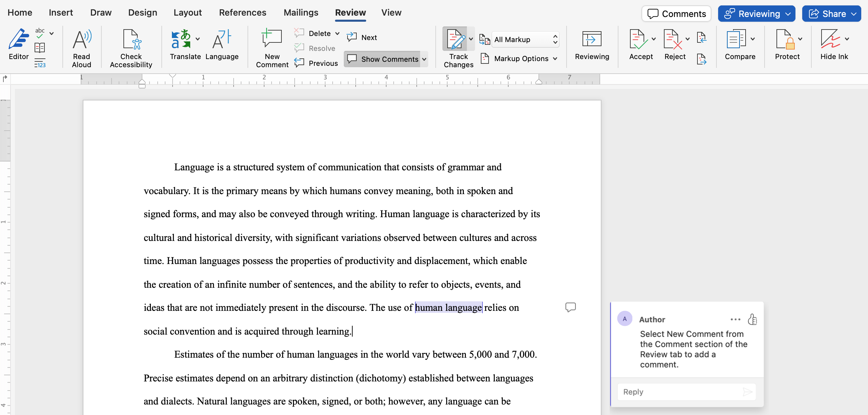Expand Track Changes dropdown arrow
The image size is (868, 415).
[471, 39]
